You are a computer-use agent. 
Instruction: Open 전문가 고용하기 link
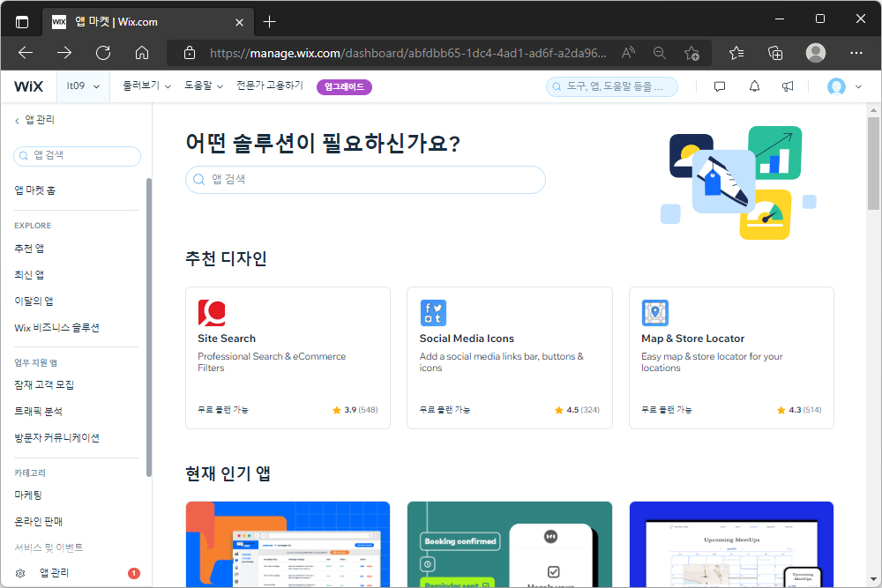click(x=270, y=86)
